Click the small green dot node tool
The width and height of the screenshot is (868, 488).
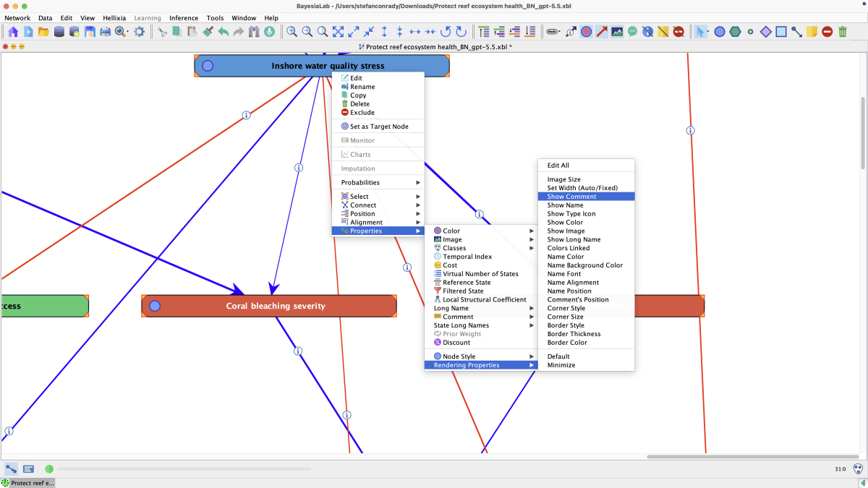click(750, 32)
